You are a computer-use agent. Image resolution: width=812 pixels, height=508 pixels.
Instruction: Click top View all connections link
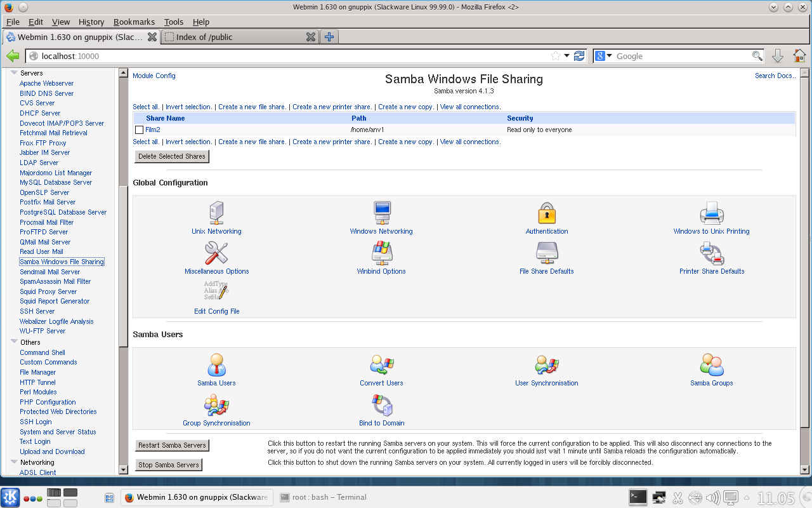[470, 107]
